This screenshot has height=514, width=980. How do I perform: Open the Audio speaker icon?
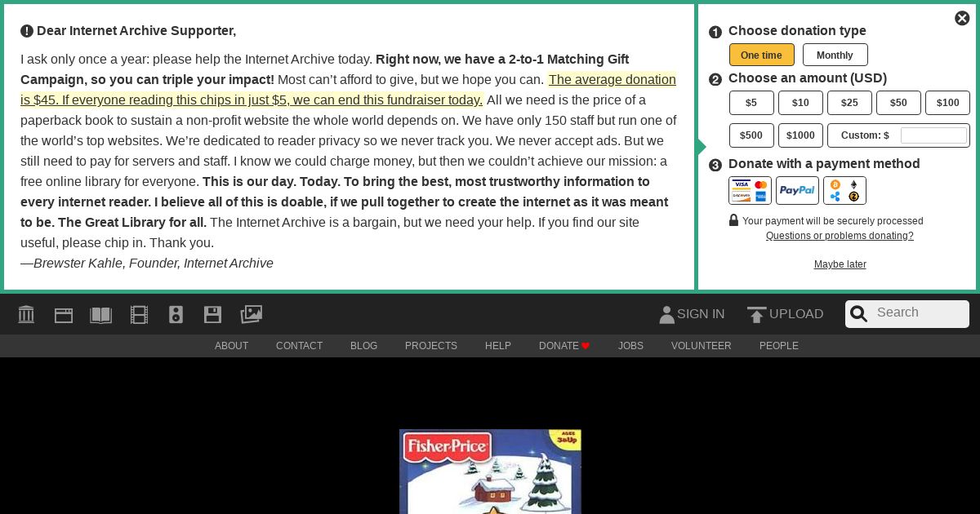(176, 315)
